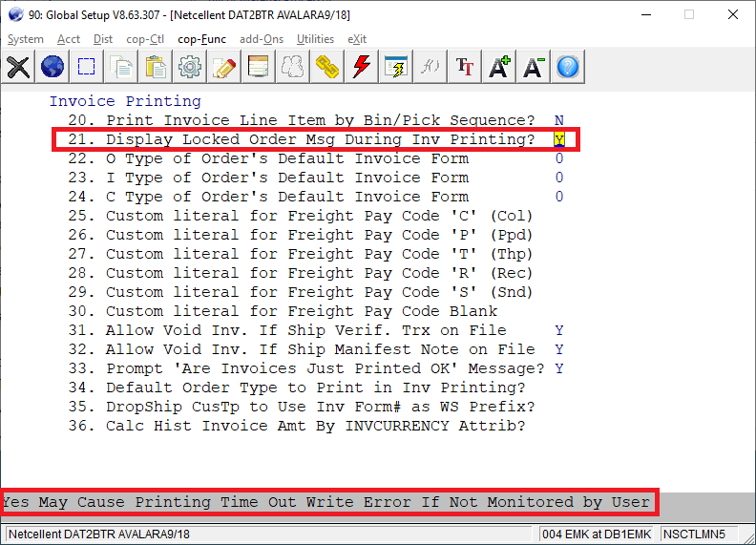Increase font size with A+ icon
The image size is (756, 545).
tap(499, 67)
